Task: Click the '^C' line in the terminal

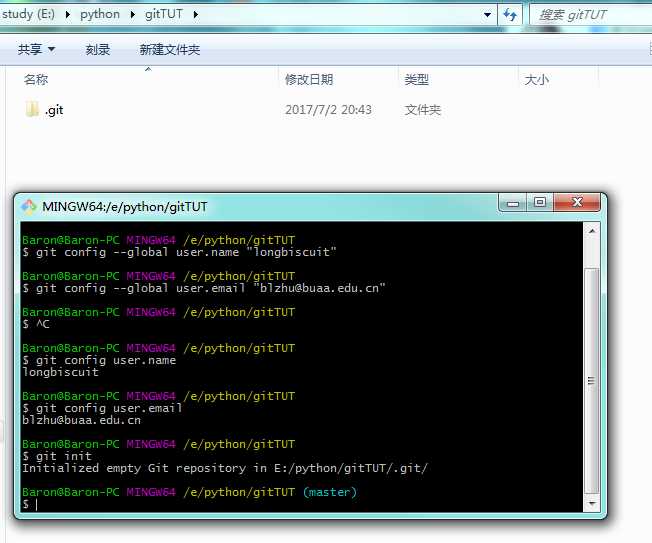Action: (36, 324)
